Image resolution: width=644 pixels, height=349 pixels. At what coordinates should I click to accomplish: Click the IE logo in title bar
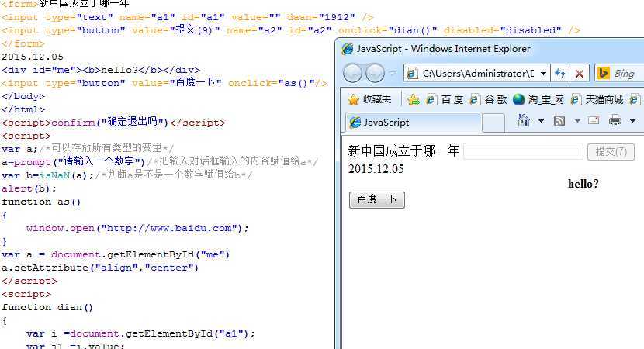click(x=348, y=49)
